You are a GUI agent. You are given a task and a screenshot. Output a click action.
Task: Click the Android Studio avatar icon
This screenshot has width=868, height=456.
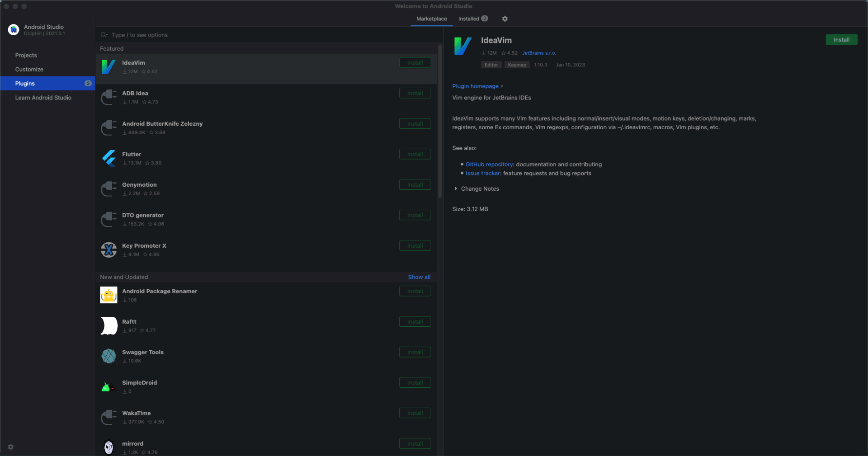click(x=14, y=30)
